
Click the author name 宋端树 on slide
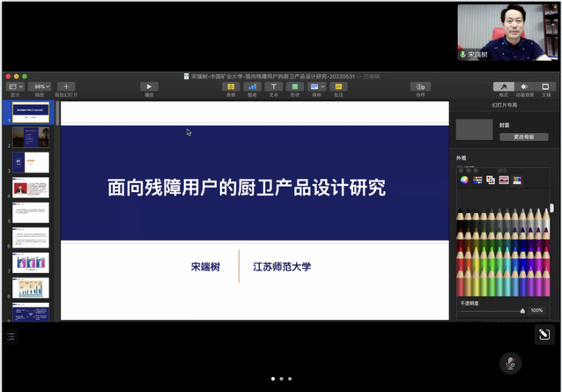205,267
